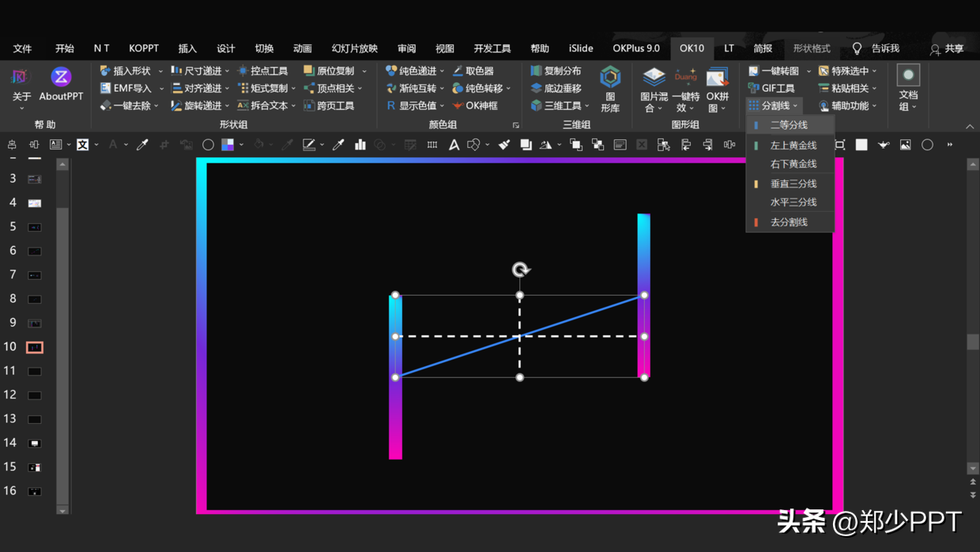Click the 共享 share button
980x552 pixels.
click(x=947, y=49)
